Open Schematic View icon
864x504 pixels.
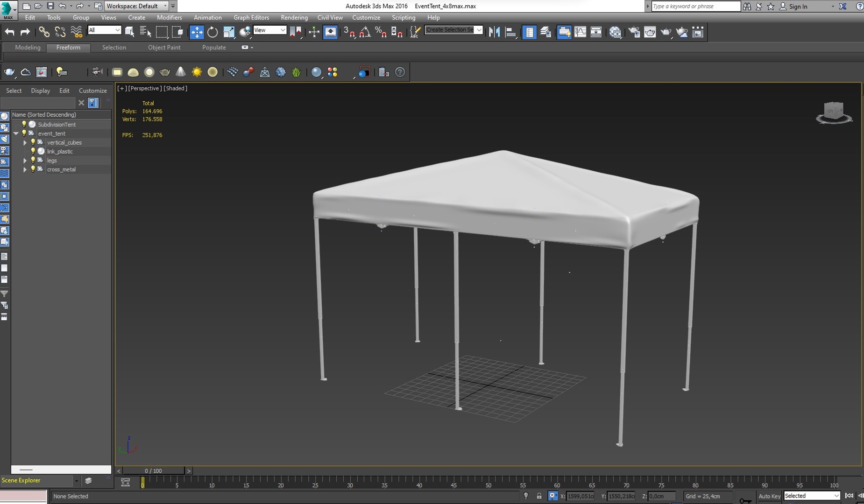[596, 32]
